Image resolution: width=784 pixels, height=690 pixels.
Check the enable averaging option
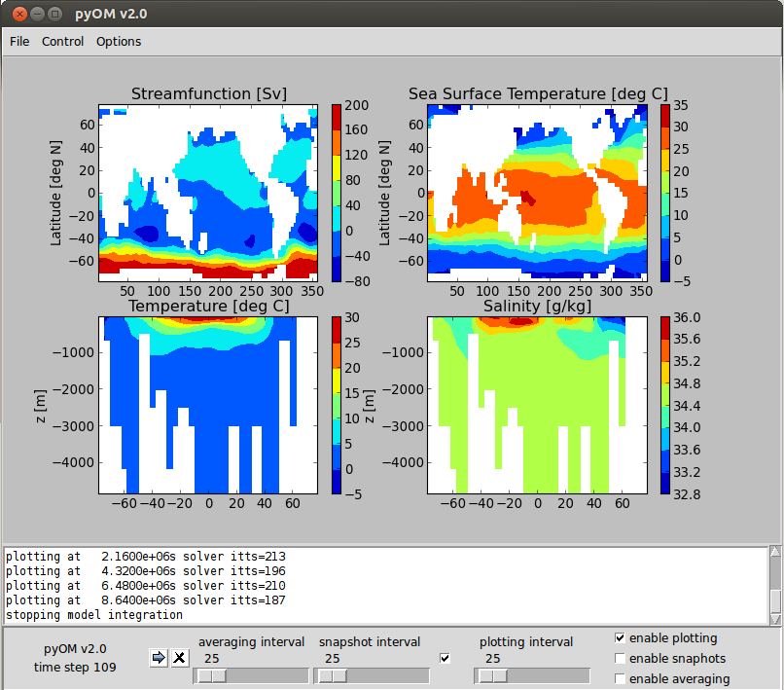[x=621, y=679]
